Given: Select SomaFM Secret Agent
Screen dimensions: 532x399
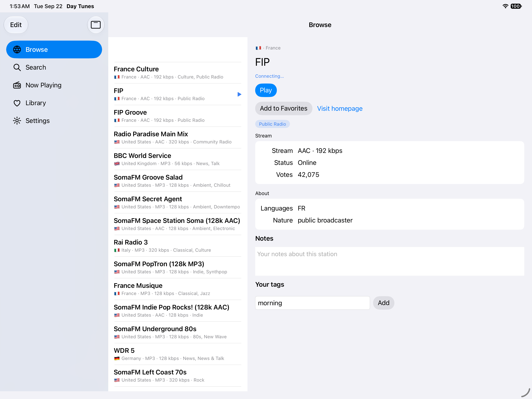Looking at the screenshot, I should click(177, 203).
